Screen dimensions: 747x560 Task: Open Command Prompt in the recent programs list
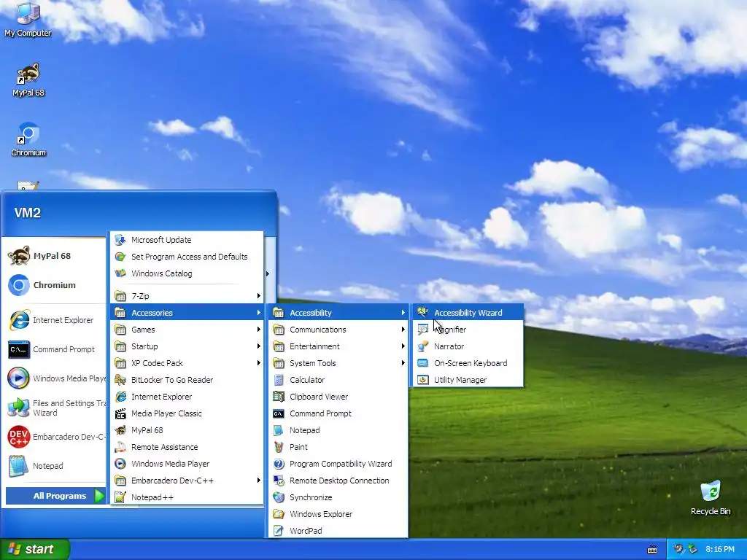tap(54, 349)
